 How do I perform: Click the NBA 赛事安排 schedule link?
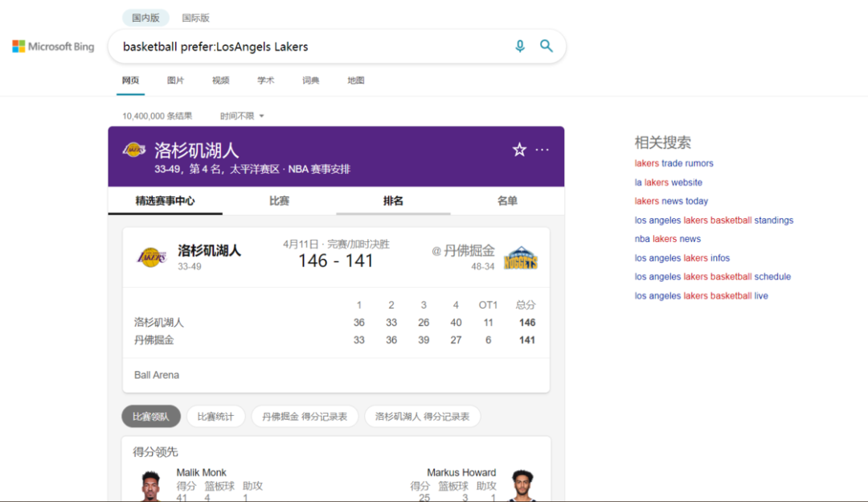[x=320, y=170]
